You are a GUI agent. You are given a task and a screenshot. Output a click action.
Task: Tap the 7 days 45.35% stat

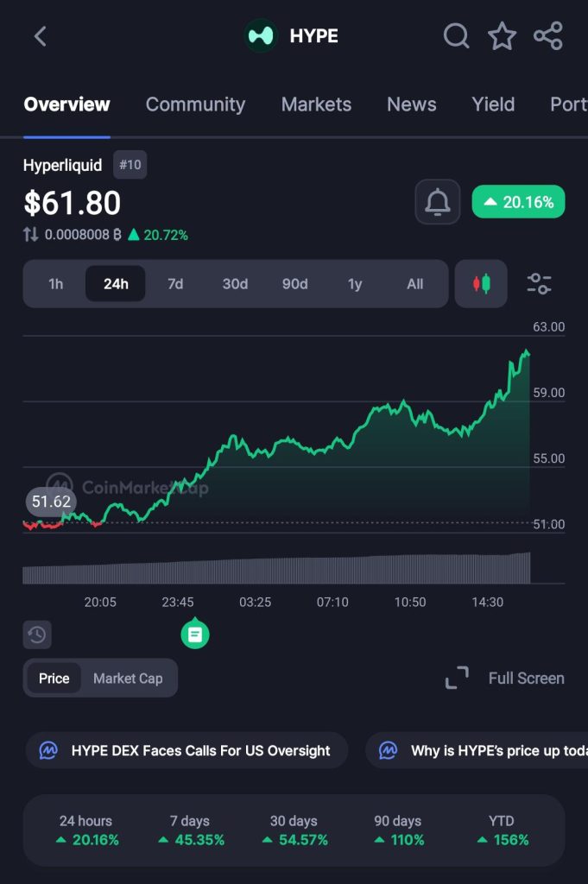190,830
